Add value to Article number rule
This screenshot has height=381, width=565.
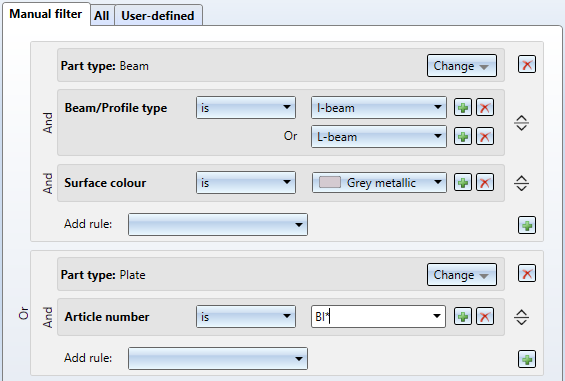(x=463, y=317)
